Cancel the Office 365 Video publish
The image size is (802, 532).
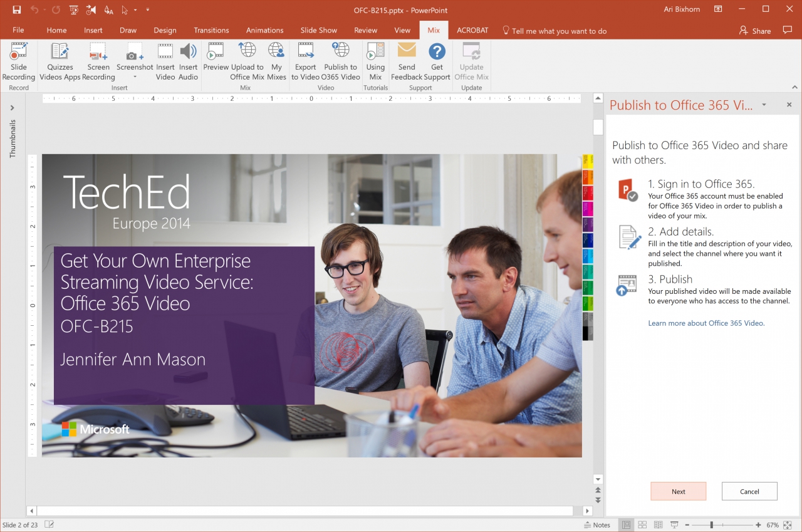(x=749, y=491)
